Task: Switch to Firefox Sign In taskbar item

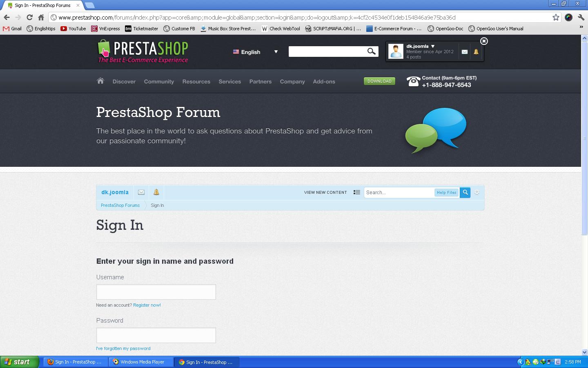Action: pos(76,362)
